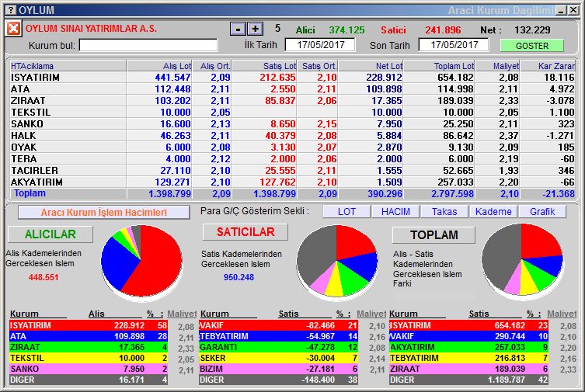Click yellow TEKSTIL 10.000 buyers row
Viewport: 585px width, 392px height.
89,358
